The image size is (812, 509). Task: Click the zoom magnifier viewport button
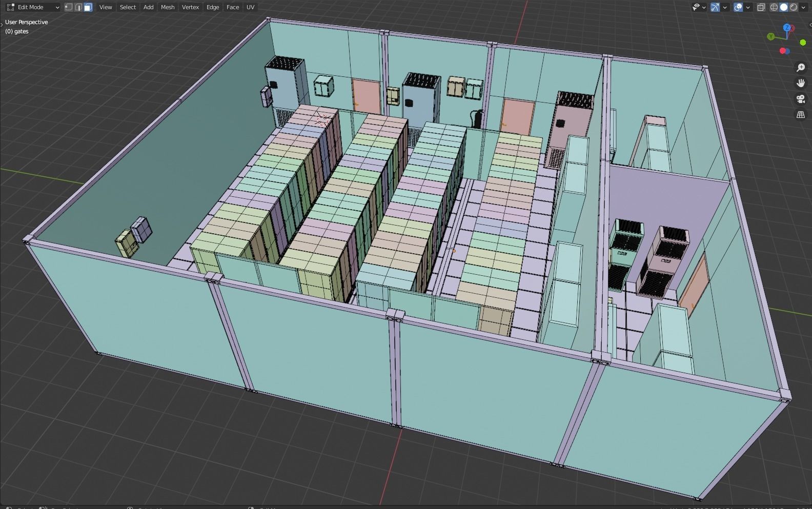point(801,68)
